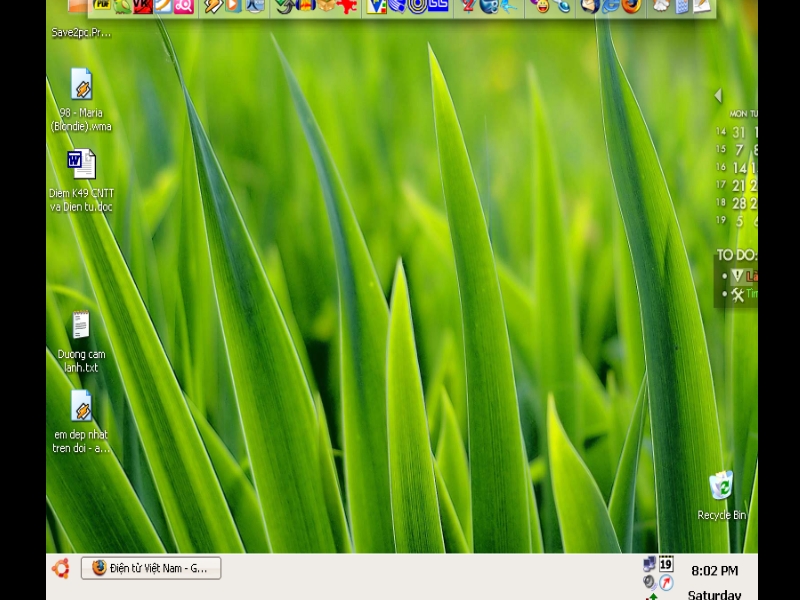The image size is (800, 600).
Task: Go to previous month in calendar widget
Action: [718, 96]
